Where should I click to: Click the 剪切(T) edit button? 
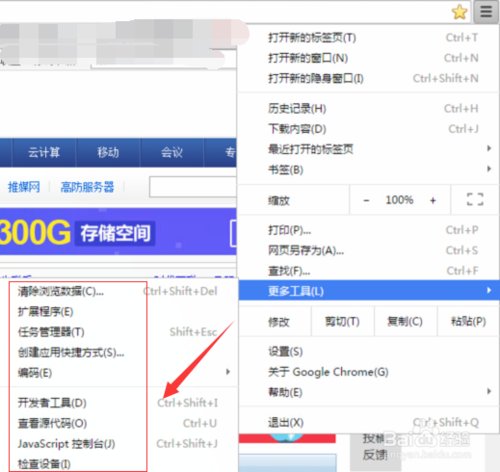(x=342, y=321)
